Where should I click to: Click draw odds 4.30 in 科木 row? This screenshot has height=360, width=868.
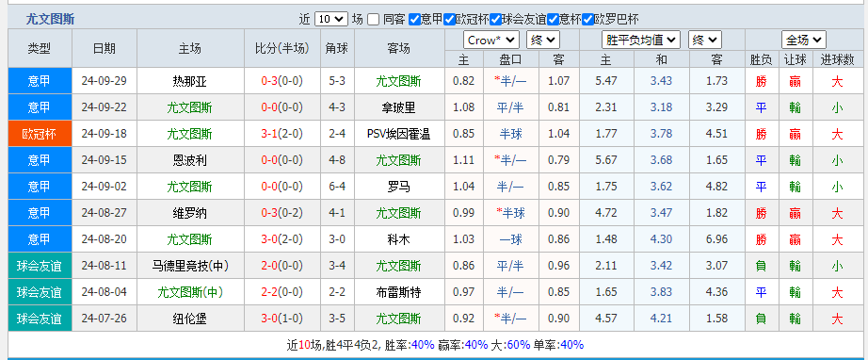click(x=661, y=239)
